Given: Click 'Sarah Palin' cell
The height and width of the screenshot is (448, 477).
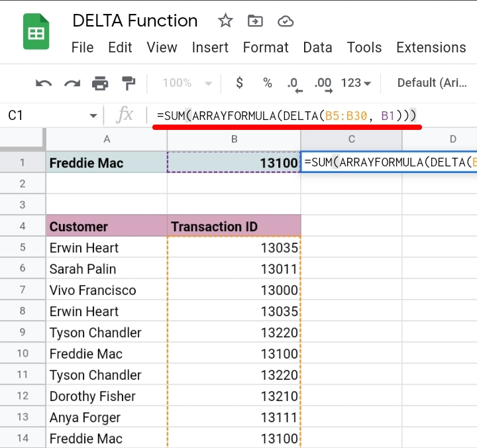Looking at the screenshot, I should pyautogui.click(x=107, y=269).
